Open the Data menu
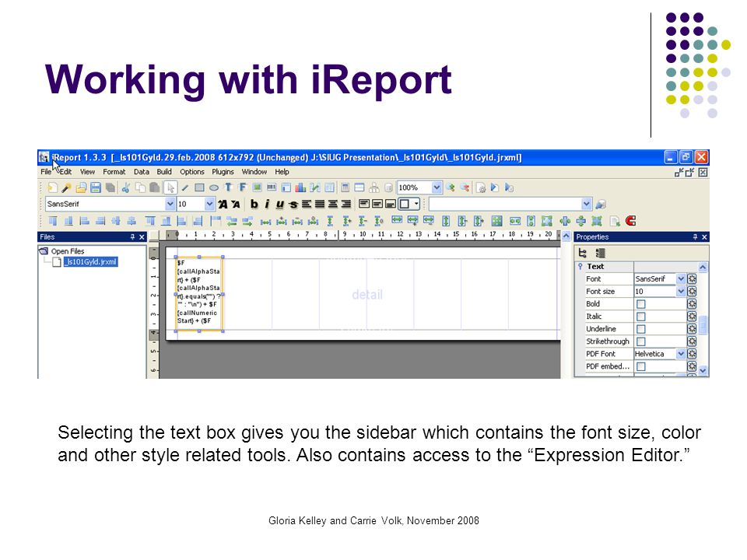747x560 pixels. tap(142, 172)
